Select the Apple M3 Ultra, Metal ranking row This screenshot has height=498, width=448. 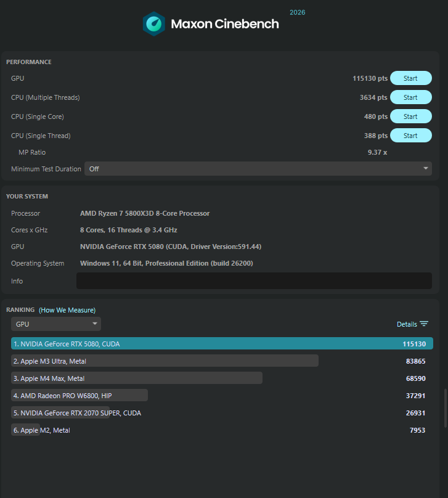(x=222, y=361)
